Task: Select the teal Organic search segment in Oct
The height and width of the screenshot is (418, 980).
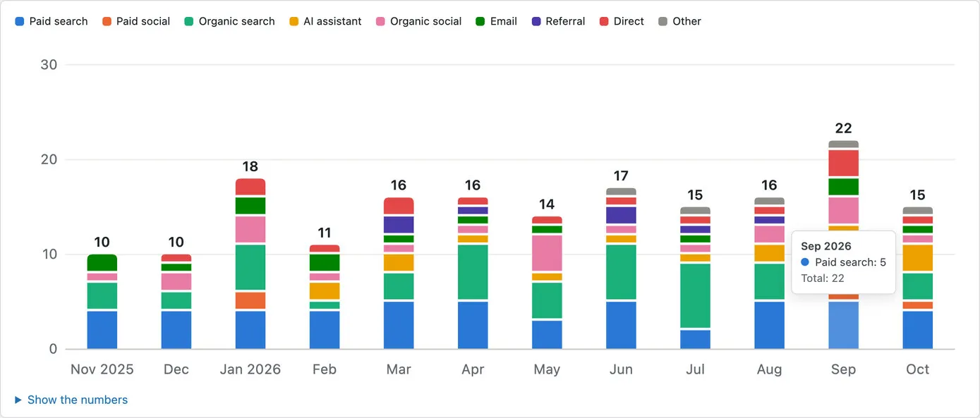Action: 917,286
